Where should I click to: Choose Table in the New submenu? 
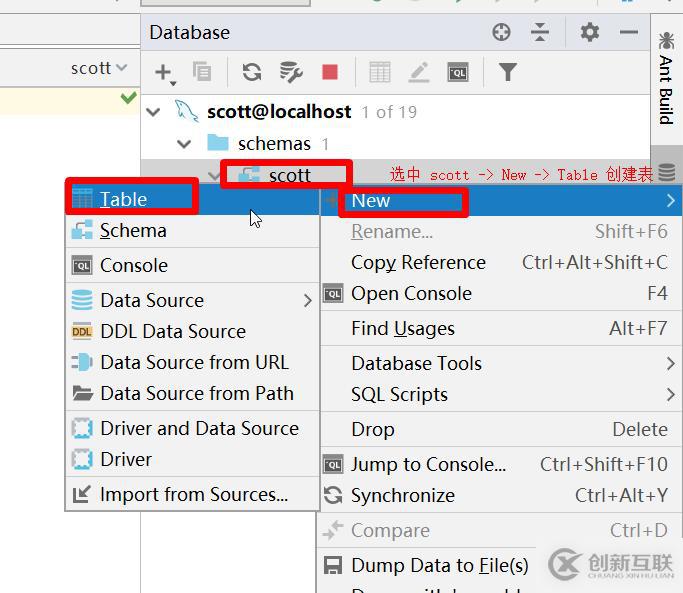click(x=193, y=199)
